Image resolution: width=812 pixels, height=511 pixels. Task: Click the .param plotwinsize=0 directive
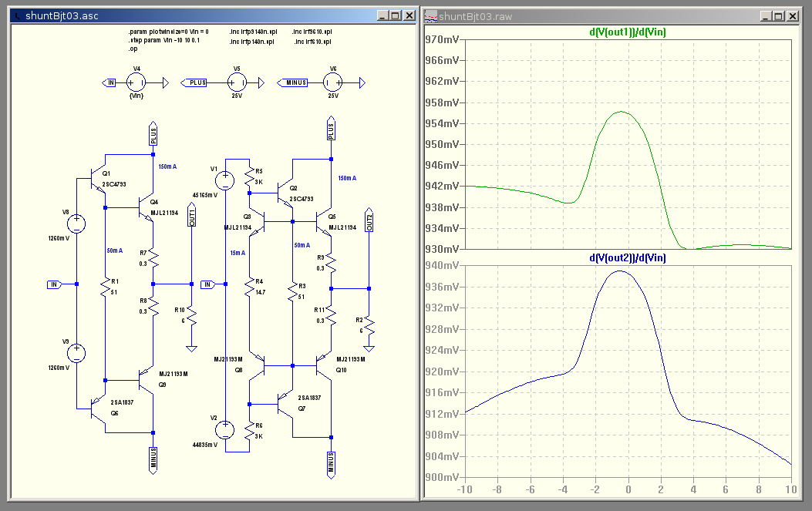tap(168, 32)
